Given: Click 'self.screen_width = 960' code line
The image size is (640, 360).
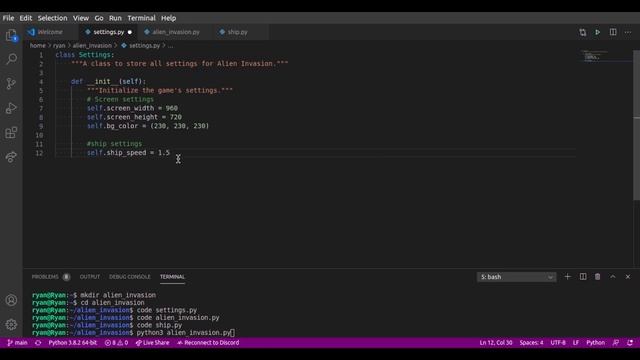Looking at the screenshot, I should click(132, 108).
